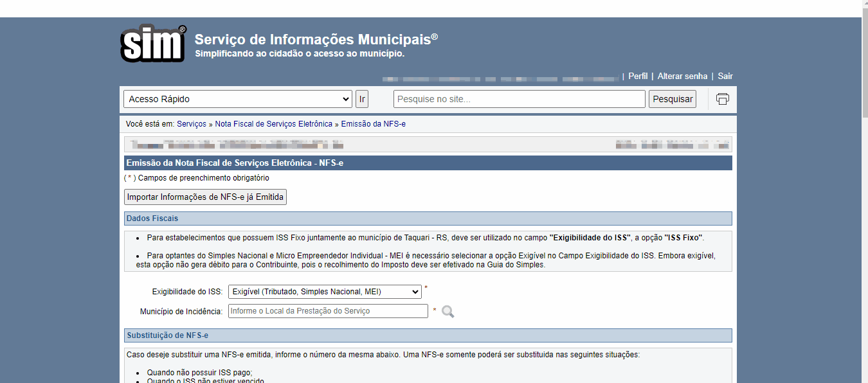Click the scrollbar down arrow
This screenshot has height=383, width=868.
point(864,378)
